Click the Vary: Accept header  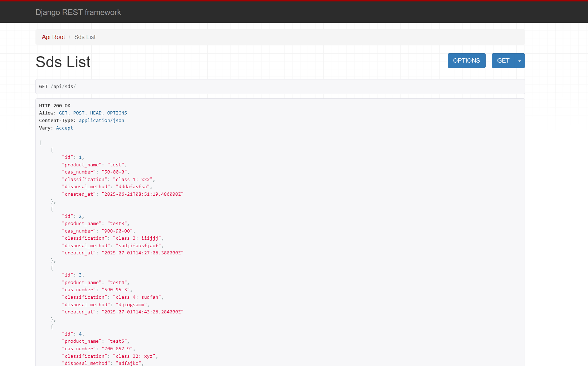pos(56,128)
